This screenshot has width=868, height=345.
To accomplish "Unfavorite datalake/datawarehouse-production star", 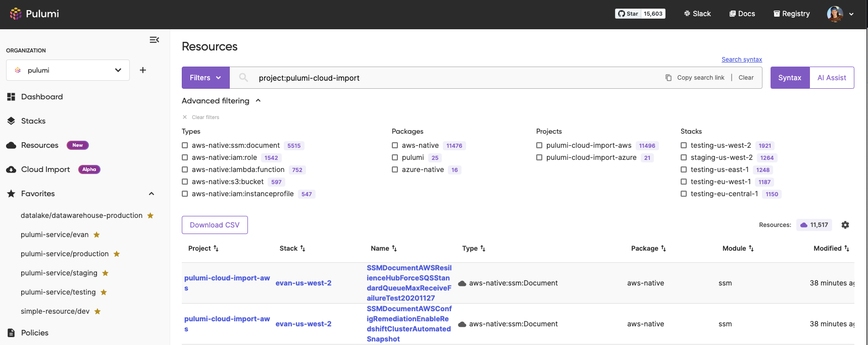I will [x=150, y=215].
